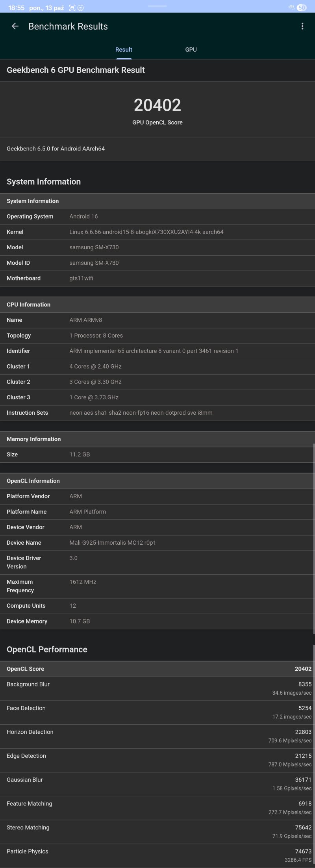Tap the Mali-G925-Immortalis Device Name row

157,543
